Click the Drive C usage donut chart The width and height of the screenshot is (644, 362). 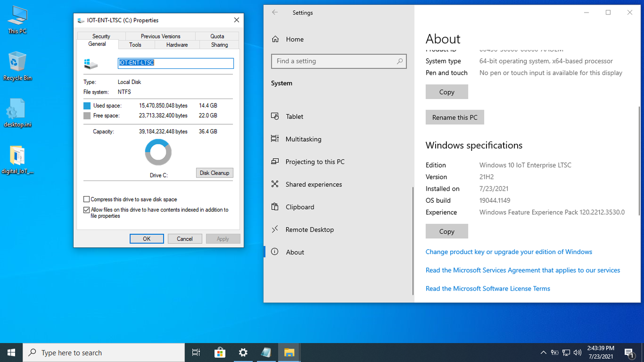click(x=158, y=152)
